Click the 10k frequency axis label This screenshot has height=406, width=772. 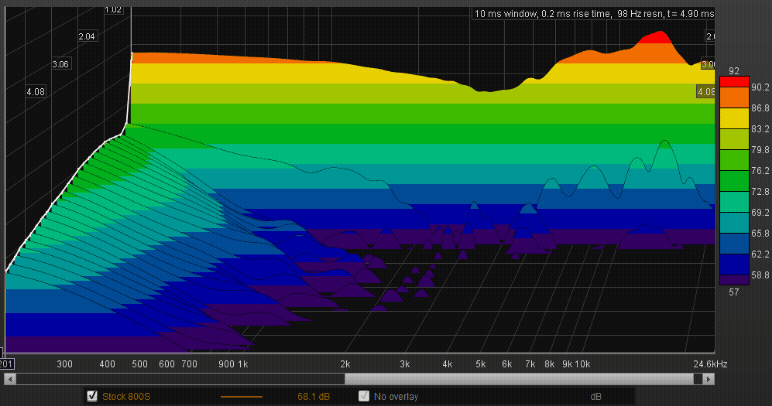click(x=582, y=364)
